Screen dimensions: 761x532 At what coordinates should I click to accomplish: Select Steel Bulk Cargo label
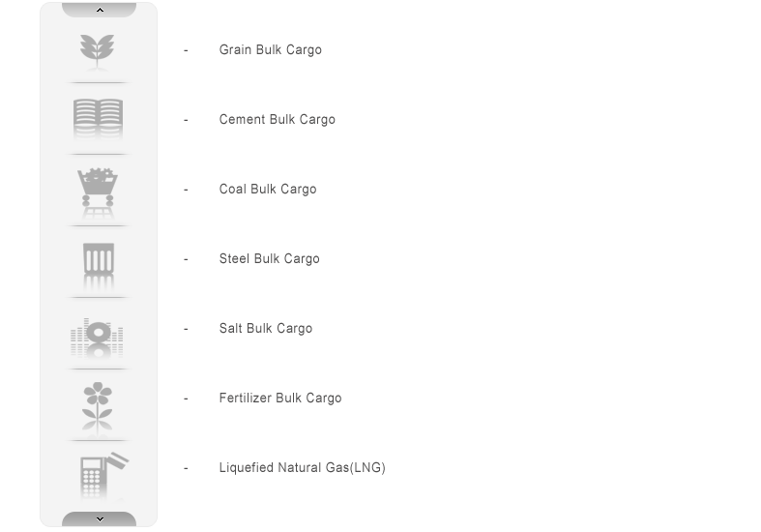click(x=270, y=258)
